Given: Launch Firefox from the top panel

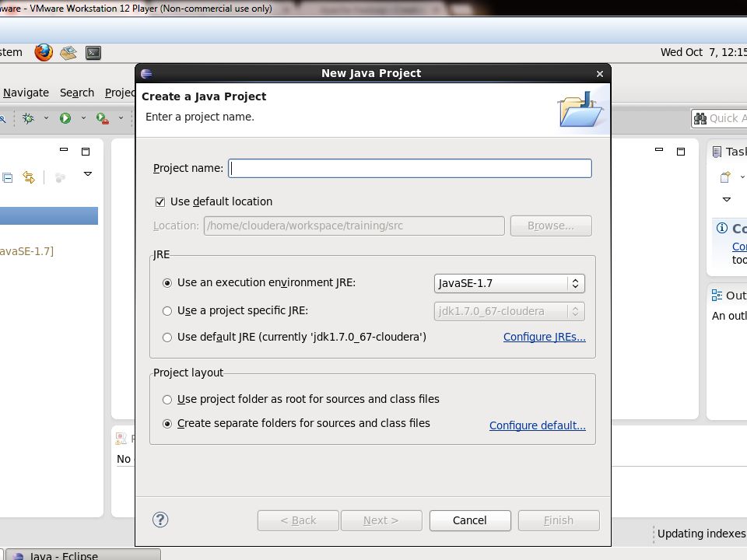Looking at the screenshot, I should coord(44,52).
